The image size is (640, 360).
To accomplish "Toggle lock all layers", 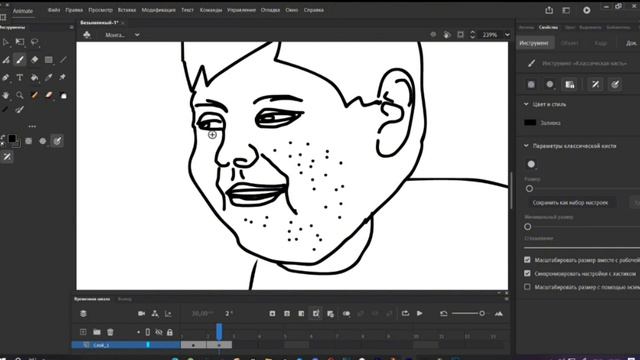I will pos(170,332).
